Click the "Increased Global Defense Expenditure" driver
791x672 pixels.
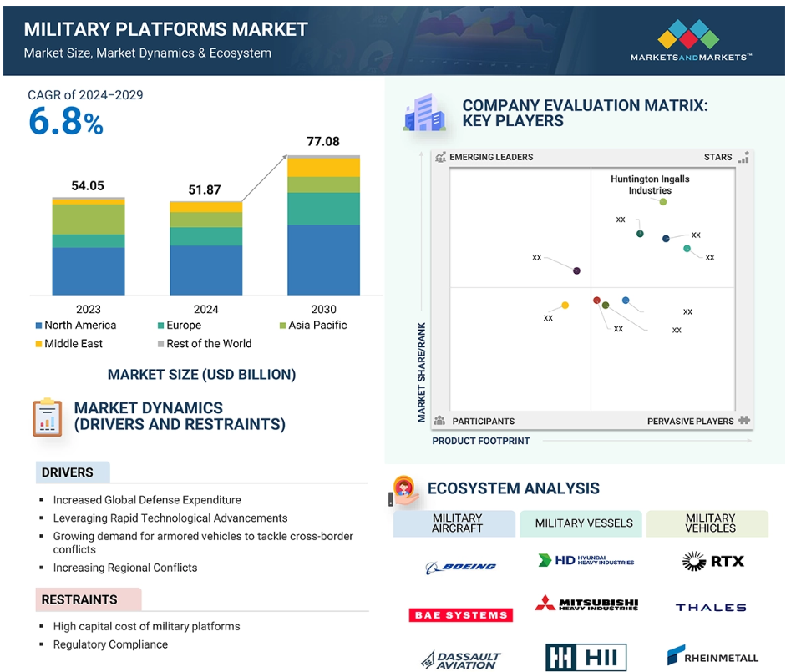147,500
